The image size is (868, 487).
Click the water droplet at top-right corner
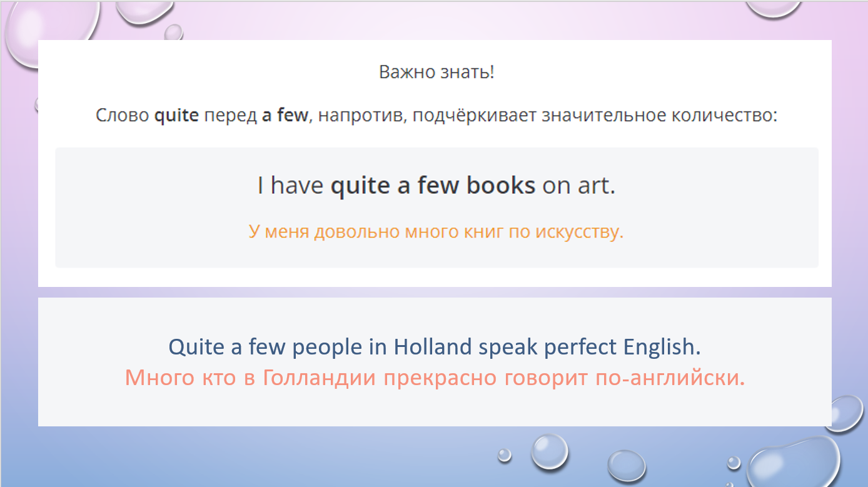(772, 8)
